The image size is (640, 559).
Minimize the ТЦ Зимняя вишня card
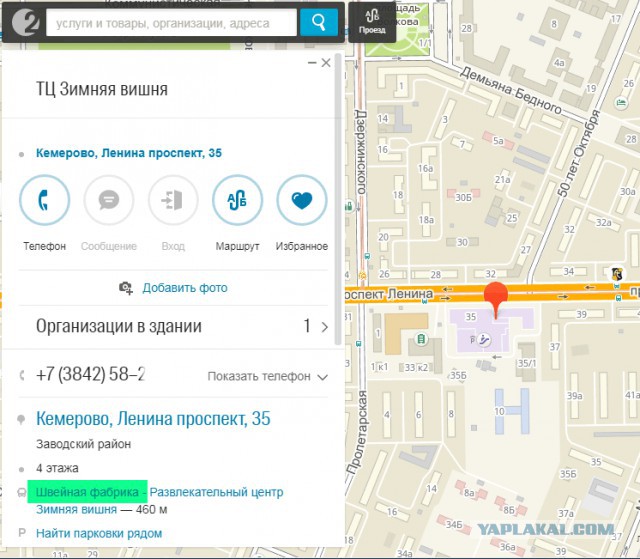pyautogui.click(x=312, y=63)
